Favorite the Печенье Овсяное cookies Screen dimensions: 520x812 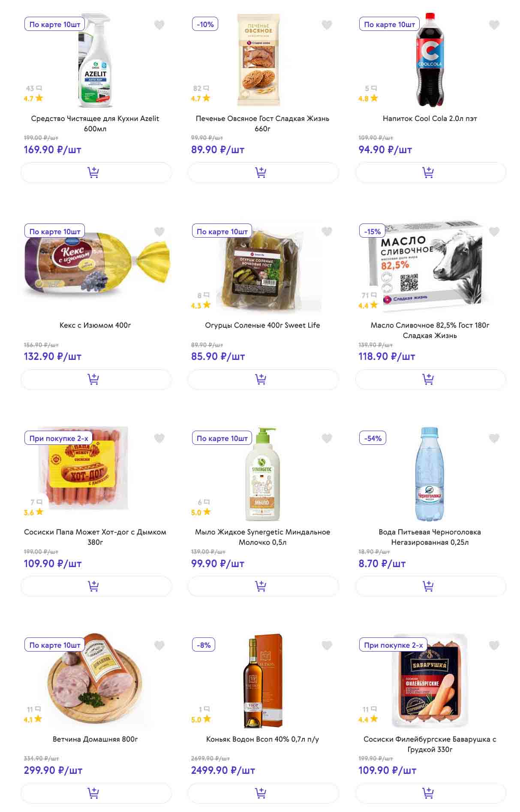pos(327,25)
